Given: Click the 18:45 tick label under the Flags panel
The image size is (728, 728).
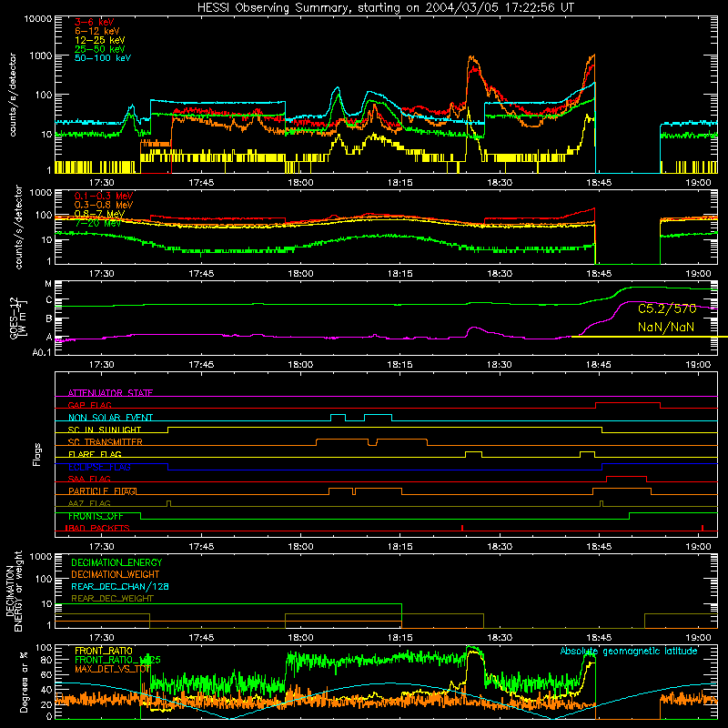Looking at the screenshot, I should [x=599, y=547].
